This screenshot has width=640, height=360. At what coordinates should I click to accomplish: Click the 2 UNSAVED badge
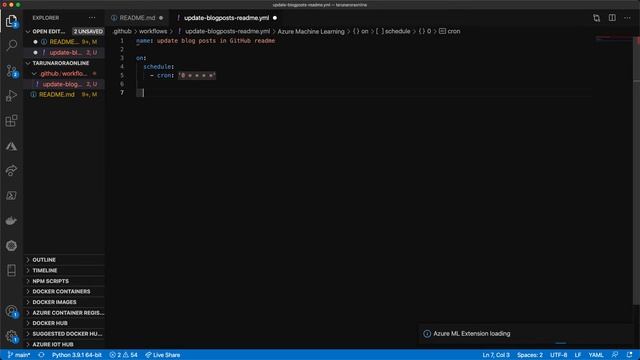point(88,31)
